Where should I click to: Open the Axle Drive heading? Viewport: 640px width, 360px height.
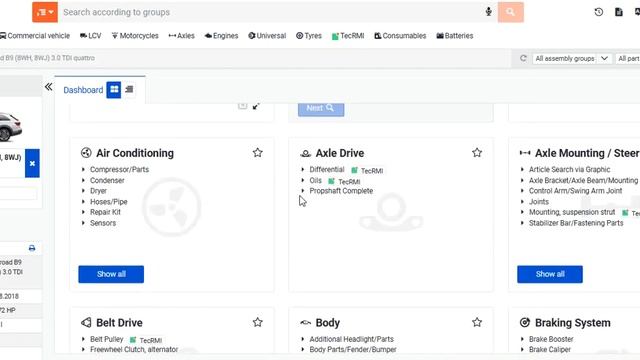coord(340,153)
